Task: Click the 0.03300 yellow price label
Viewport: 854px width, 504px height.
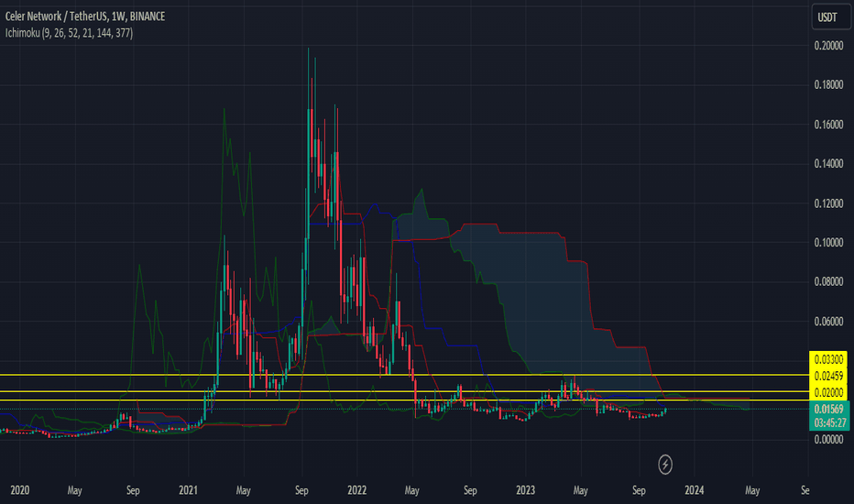Action: point(828,359)
